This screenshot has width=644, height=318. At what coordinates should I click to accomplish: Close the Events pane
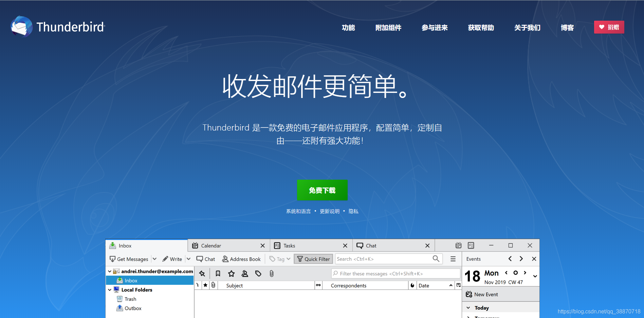click(x=534, y=259)
